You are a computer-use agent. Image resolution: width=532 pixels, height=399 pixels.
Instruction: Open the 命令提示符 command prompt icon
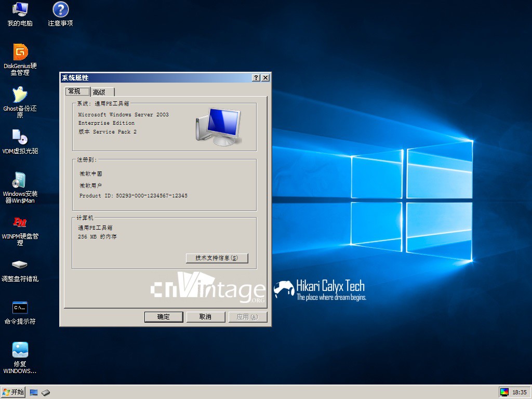tap(20, 312)
